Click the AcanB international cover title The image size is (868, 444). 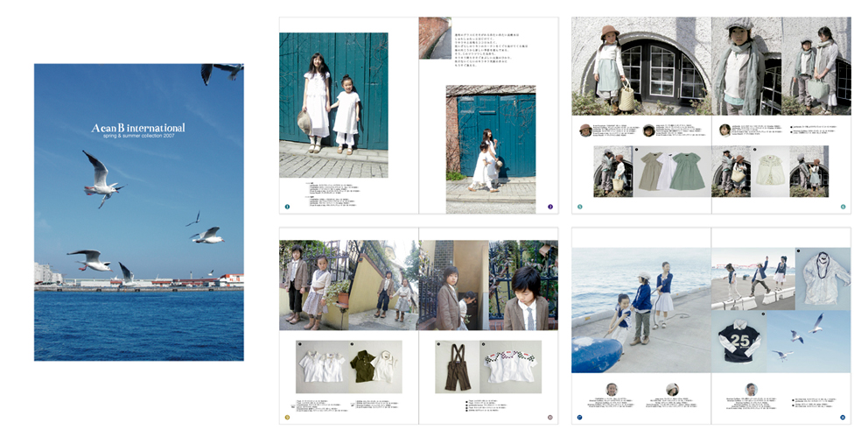(138, 128)
